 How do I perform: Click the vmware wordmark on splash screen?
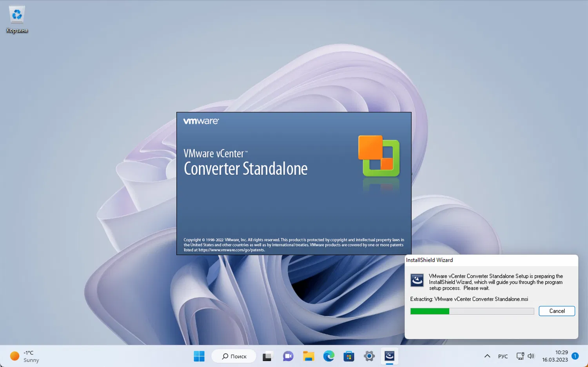click(201, 121)
